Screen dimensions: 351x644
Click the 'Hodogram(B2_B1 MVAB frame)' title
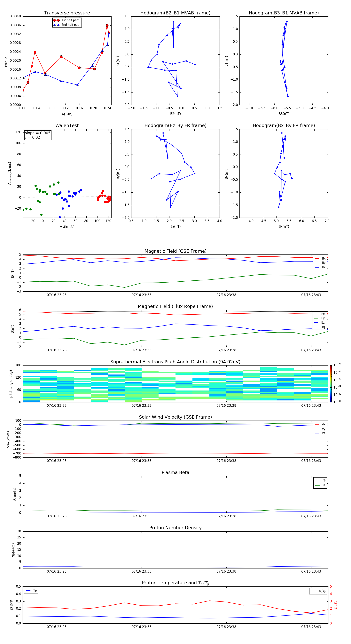click(175, 13)
